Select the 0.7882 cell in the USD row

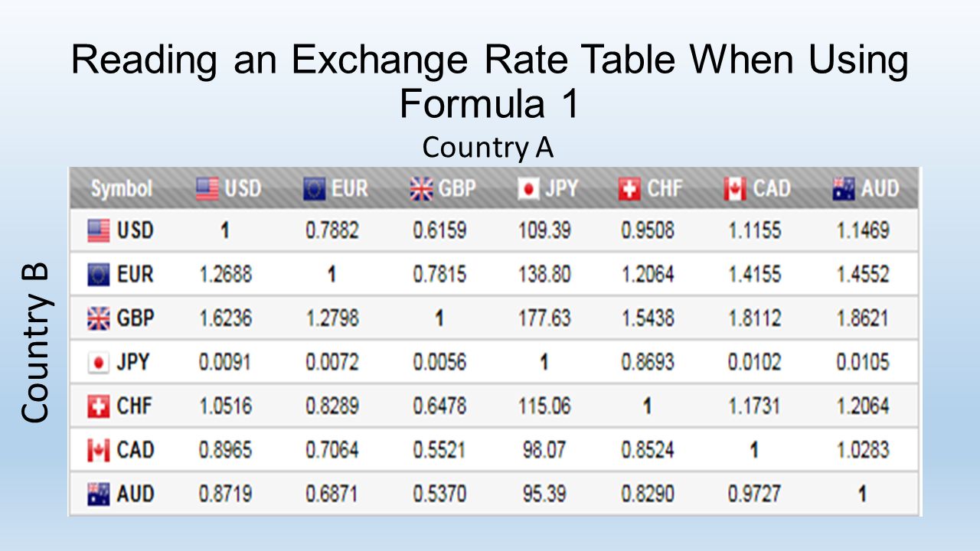[332, 230]
